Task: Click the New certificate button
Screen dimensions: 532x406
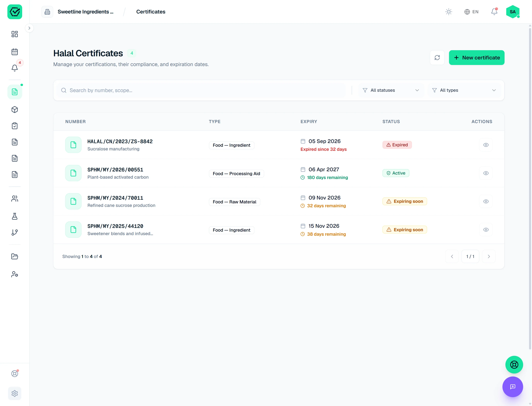Action: pyautogui.click(x=476, y=58)
